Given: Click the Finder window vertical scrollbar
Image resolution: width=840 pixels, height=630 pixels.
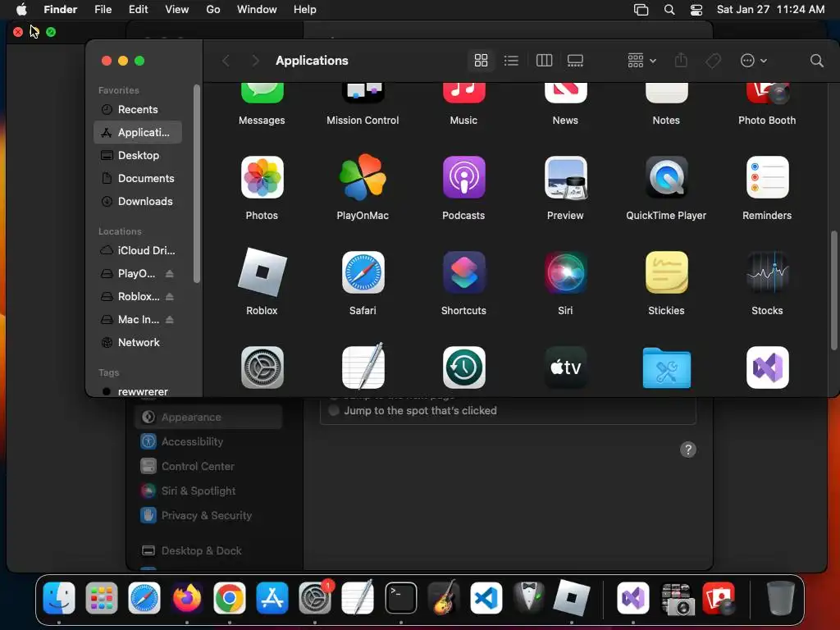Looking at the screenshot, I should pos(833,290).
